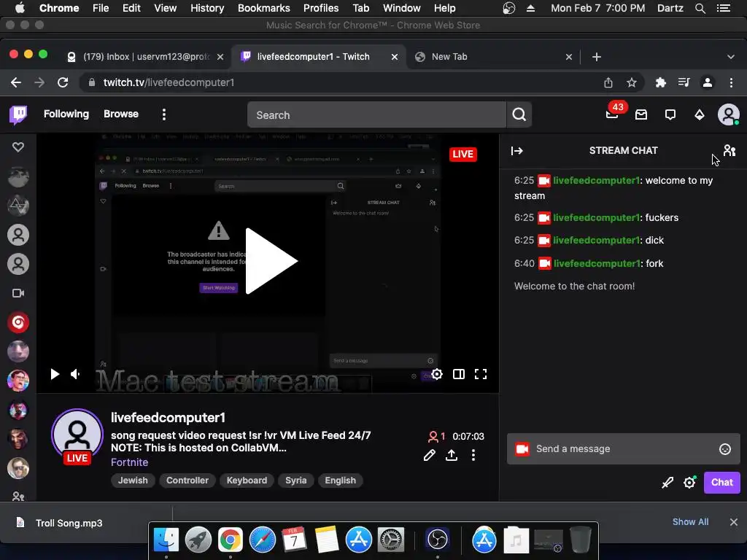Open the Twitch nav more-options dots
Viewport: 747px width, 560px height.
164,114
